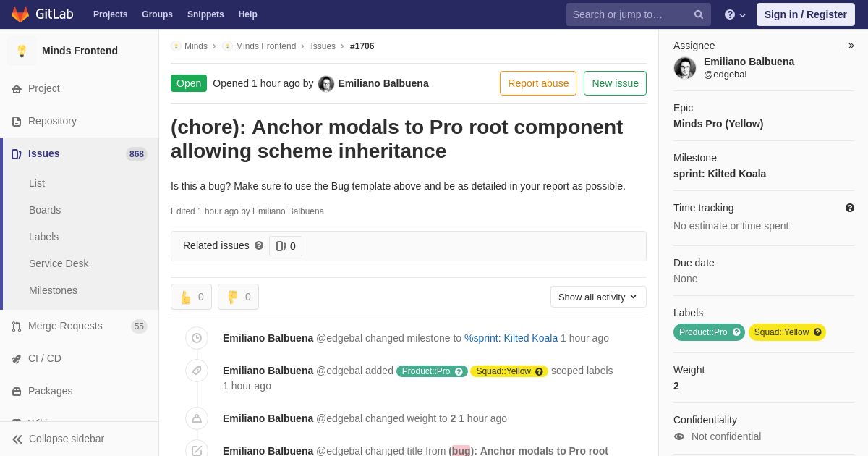Click the Report abuse button

click(538, 83)
